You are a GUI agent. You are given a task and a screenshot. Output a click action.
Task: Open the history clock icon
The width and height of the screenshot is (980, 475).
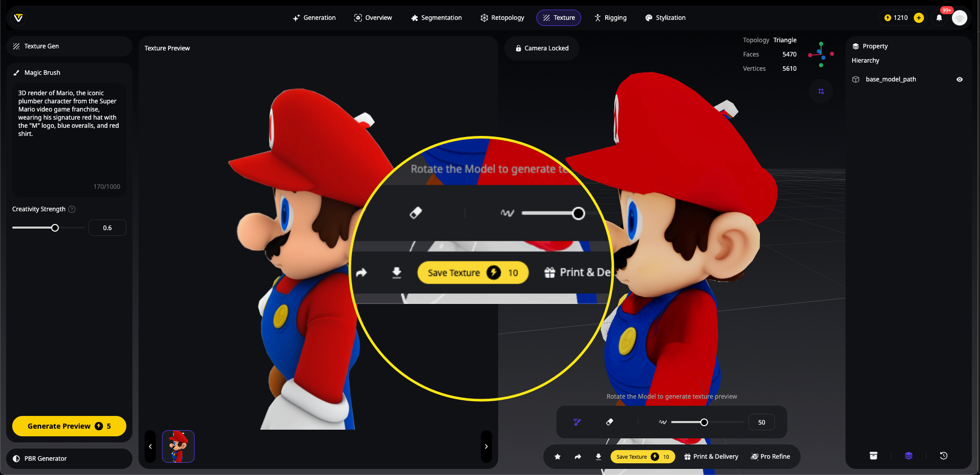point(944,456)
